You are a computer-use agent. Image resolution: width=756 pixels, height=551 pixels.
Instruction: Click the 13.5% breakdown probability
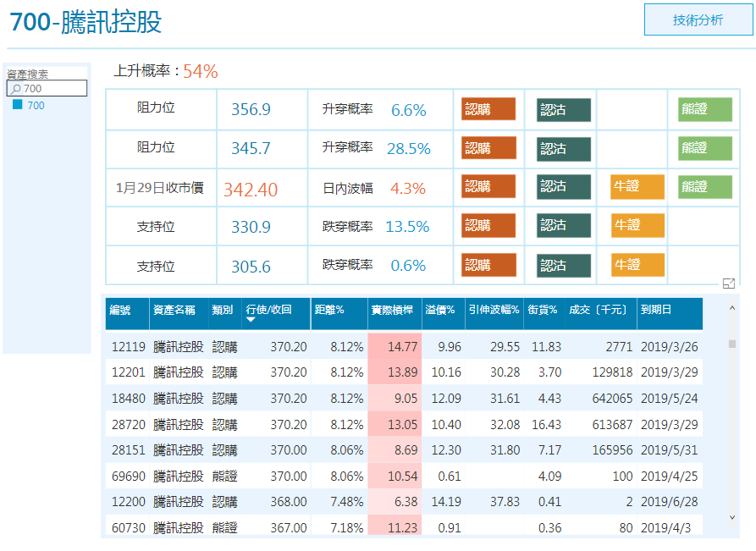point(407,227)
